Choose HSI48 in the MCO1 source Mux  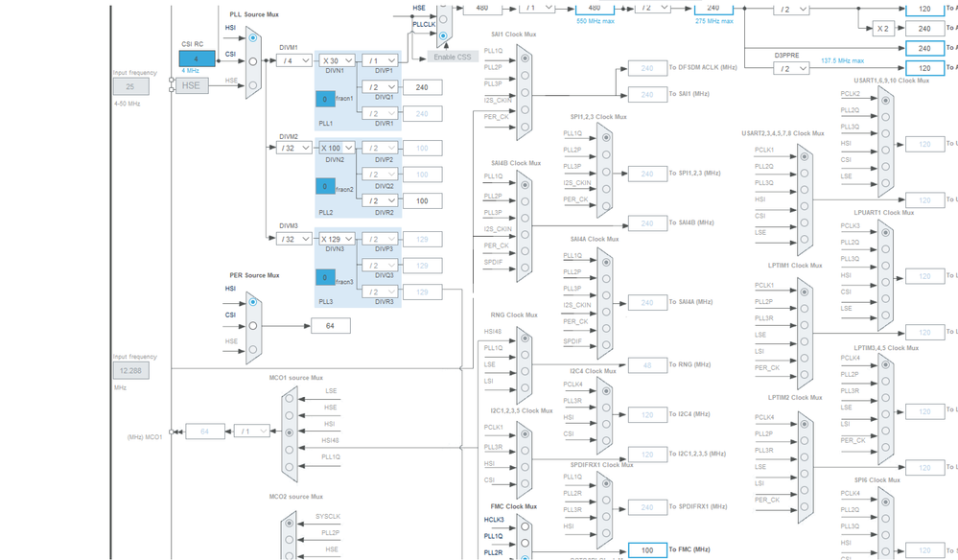coord(290,450)
